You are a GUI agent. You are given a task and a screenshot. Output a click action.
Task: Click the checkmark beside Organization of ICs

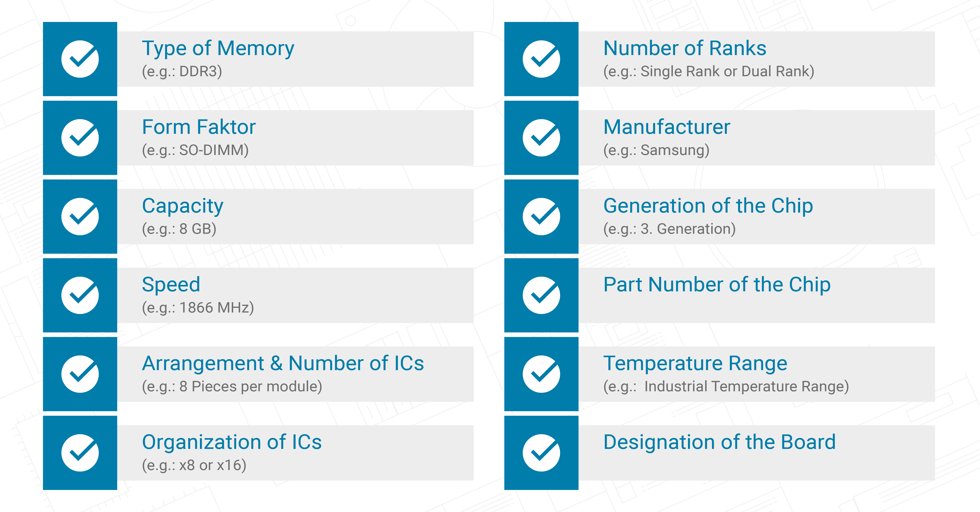(80, 453)
